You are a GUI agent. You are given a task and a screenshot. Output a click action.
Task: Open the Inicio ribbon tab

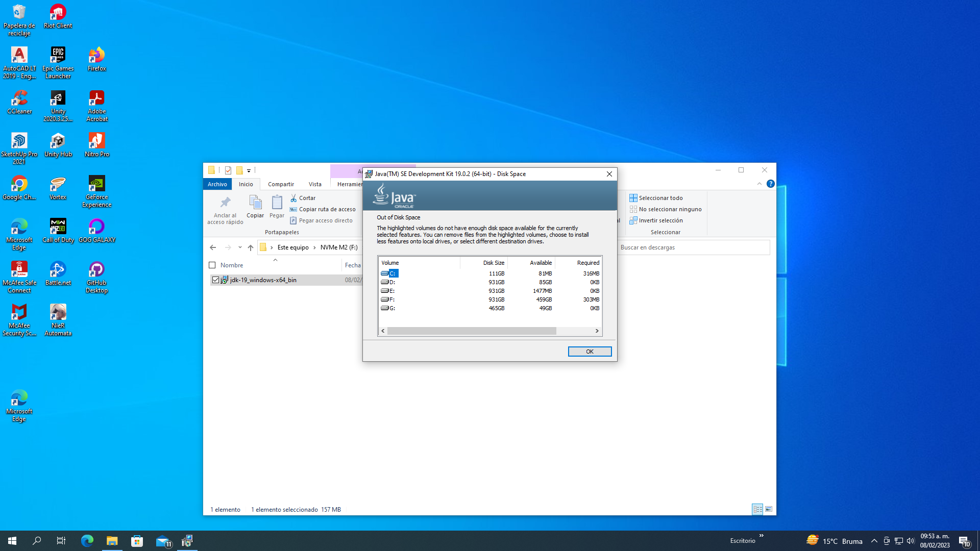click(245, 184)
